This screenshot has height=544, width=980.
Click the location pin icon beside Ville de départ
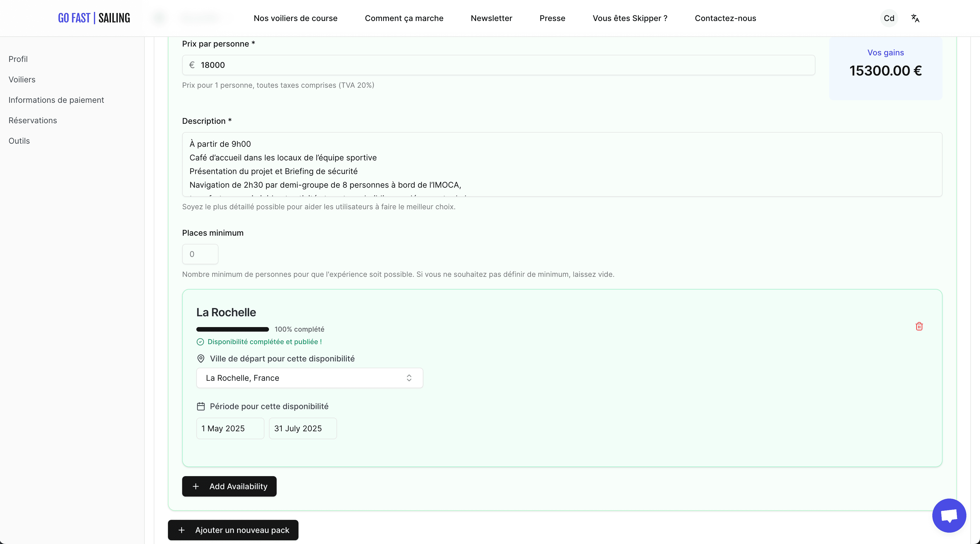point(201,359)
